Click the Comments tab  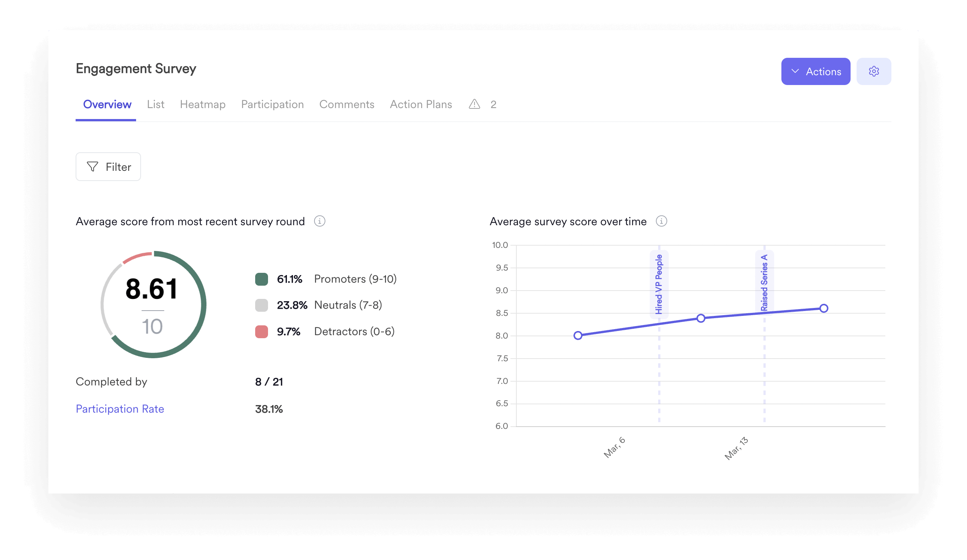tap(347, 104)
